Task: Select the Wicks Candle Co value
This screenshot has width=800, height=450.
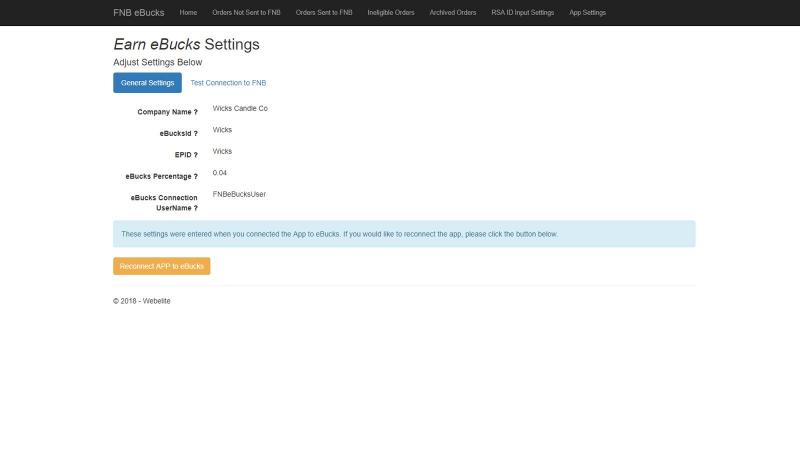Action: [x=240, y=108]
